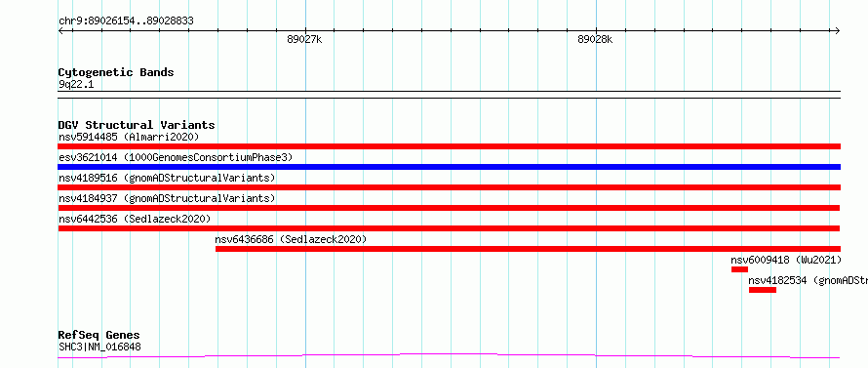Click the short nsv6009418 Wu2021 bar
The width and height of the screenshot is (868, 368).
click(739, 269)
